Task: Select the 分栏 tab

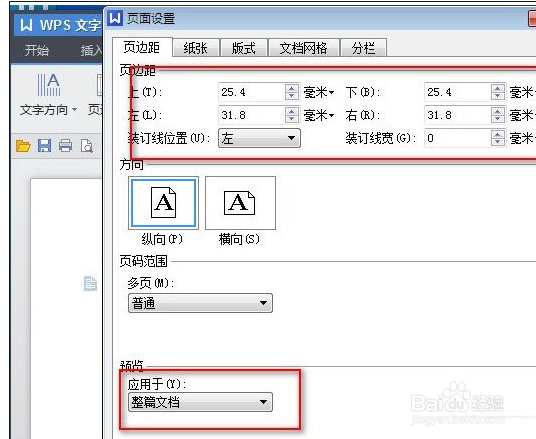Action: [x=363, y=48]
